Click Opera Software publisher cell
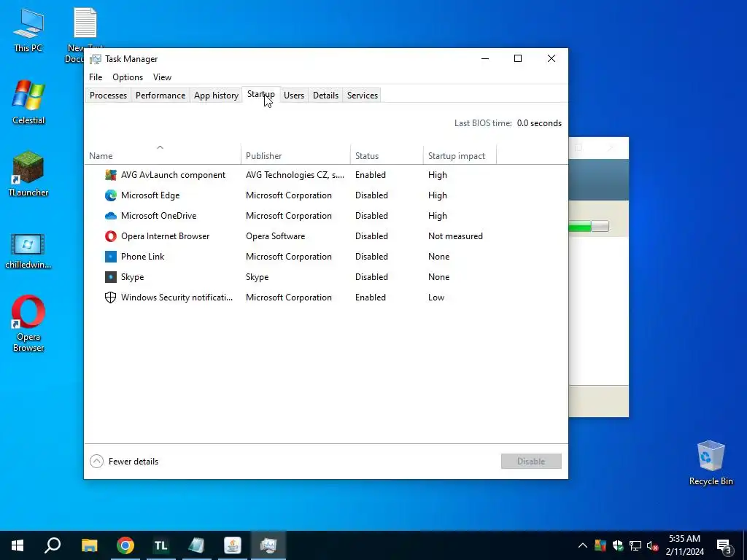The height and width of the screenshot is (560, 747). 275,236
